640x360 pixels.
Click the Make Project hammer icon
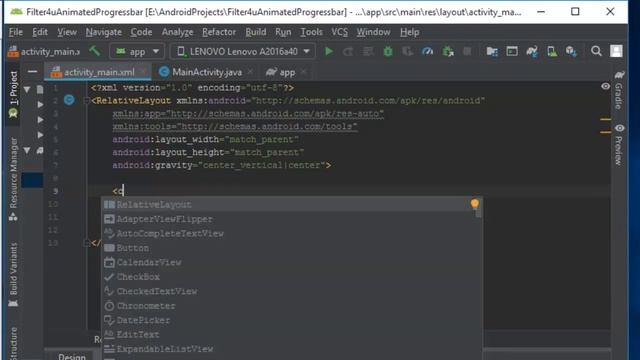95,51
